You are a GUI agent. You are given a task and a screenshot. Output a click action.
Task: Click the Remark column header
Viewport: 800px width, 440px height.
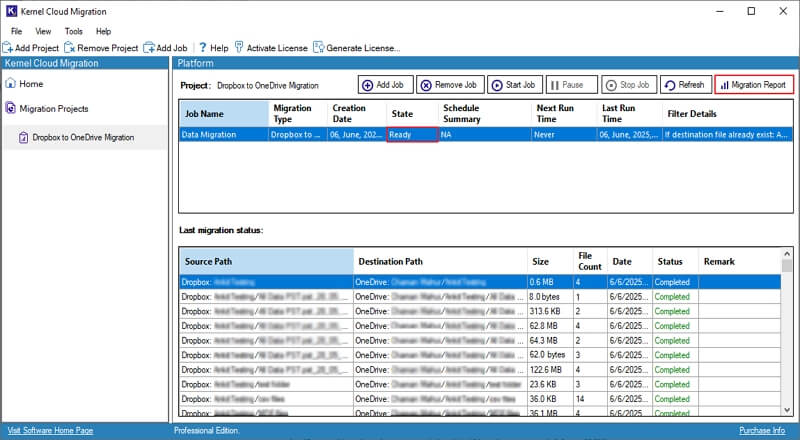(740, 261)
